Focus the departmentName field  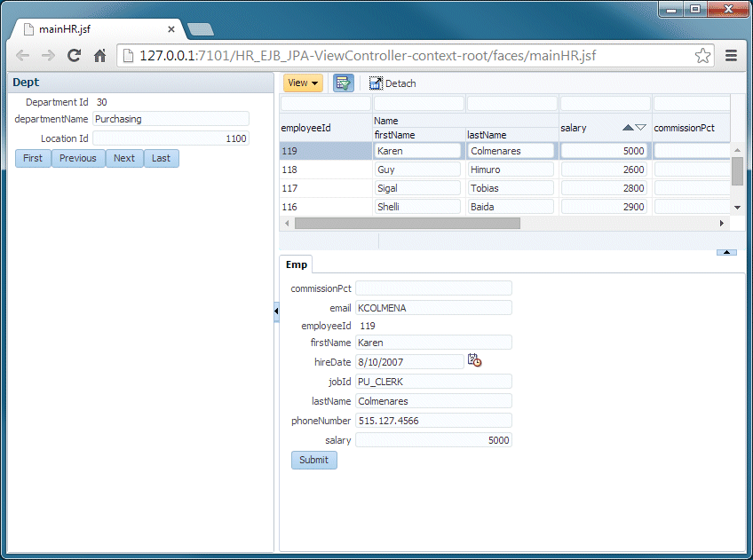(170, 119)
